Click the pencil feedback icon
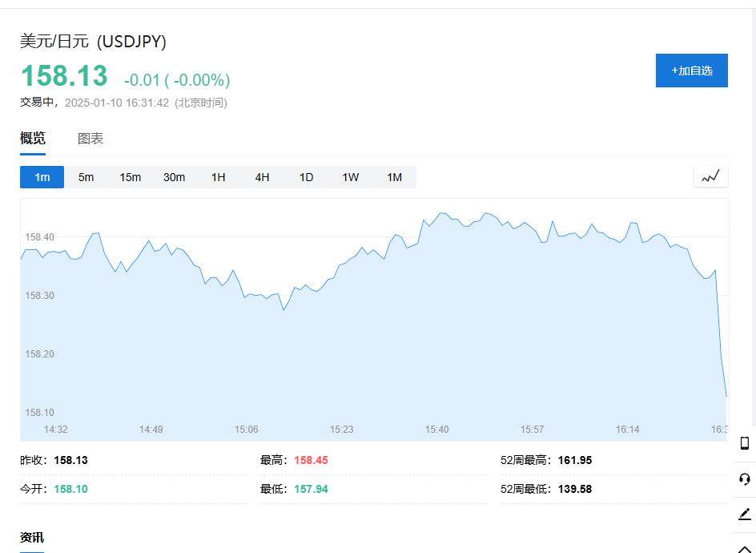This screenshot has height=553, width=756. pyautogui.click(x=744, y=514)
